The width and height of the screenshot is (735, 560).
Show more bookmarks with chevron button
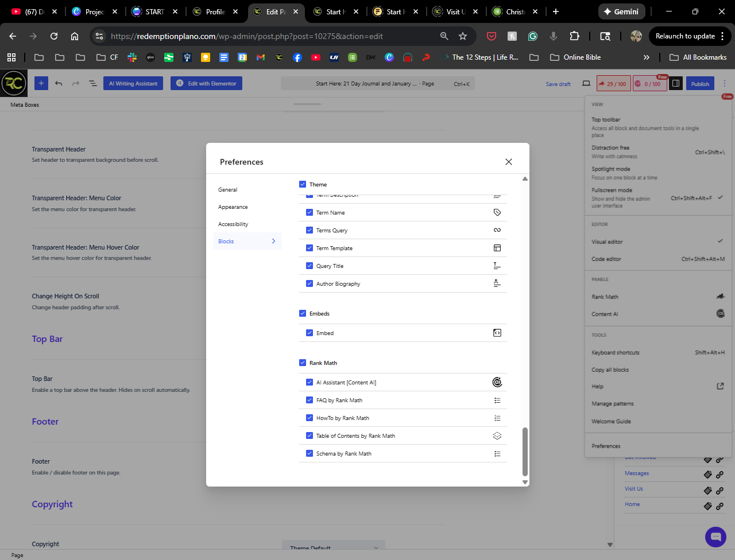point(647,57)
